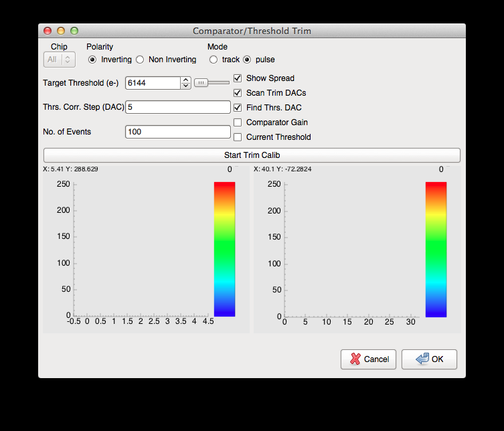Increase Target Threshold with up arrow
The height and width of the screenshot is (431, 504).
185,80
